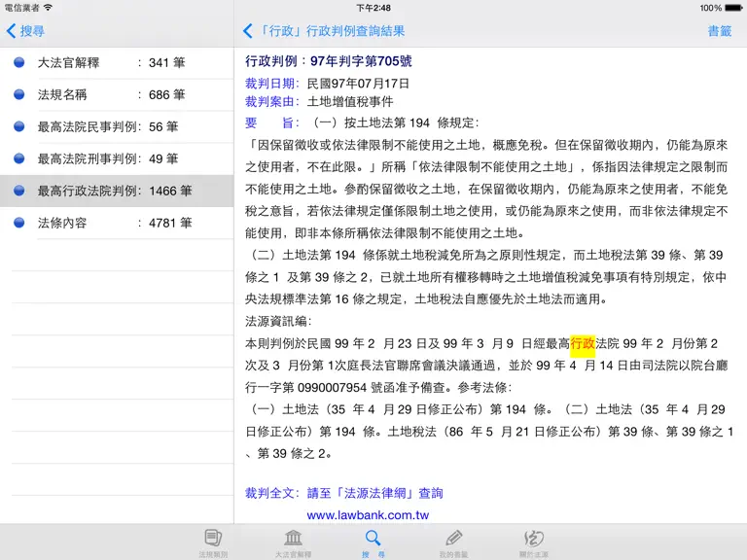Select the 法條內容 4781 筆 row

tap(117, 223)
